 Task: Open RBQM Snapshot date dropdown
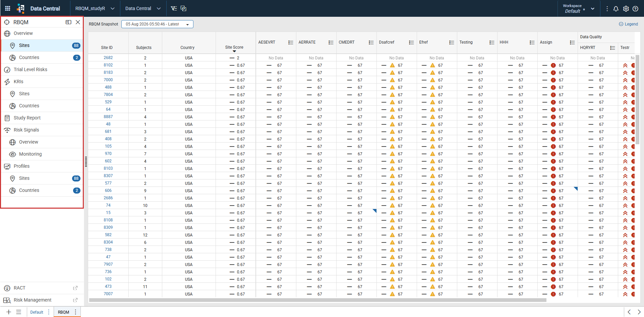(157, 24)
